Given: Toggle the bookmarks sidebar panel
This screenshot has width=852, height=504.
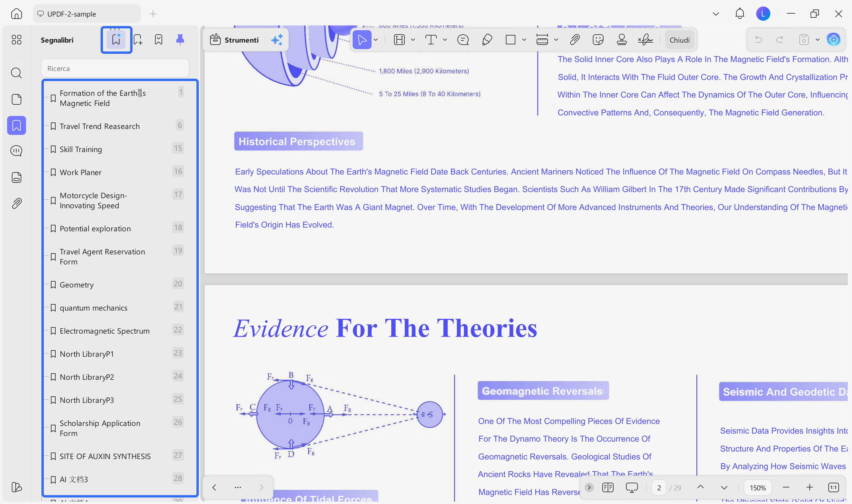Looking at the screenshot, I should (x=17, y=126).
